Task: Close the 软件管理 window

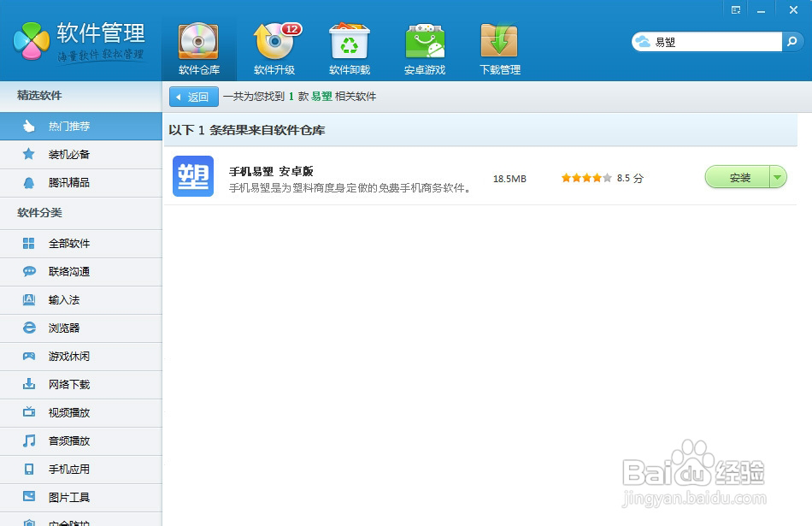Action: coord(793,10)
